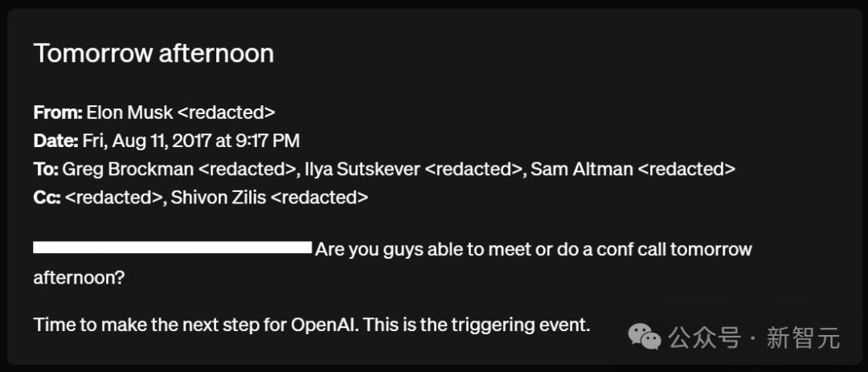Click the white redaction bar in the body
The image size is (868, 372).
click(x=172, y=247)
